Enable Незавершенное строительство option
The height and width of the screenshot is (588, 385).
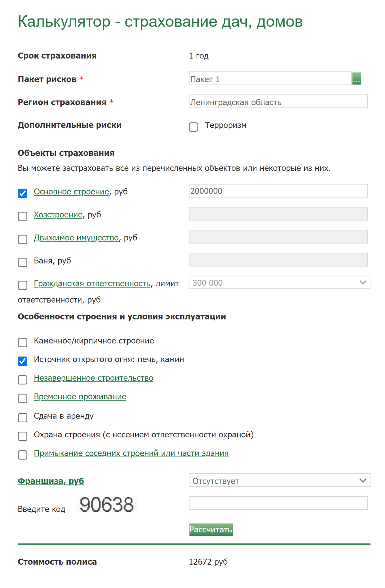(22, 380)
